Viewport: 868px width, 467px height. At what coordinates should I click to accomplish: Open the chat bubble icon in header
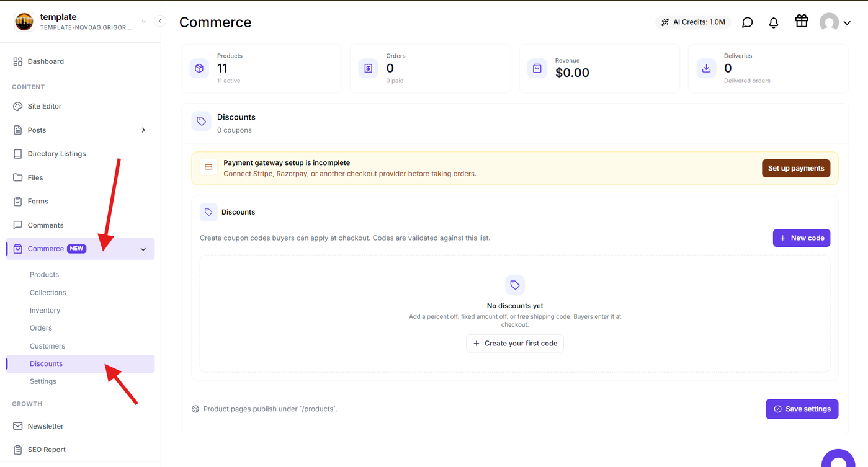coord(748,22)
